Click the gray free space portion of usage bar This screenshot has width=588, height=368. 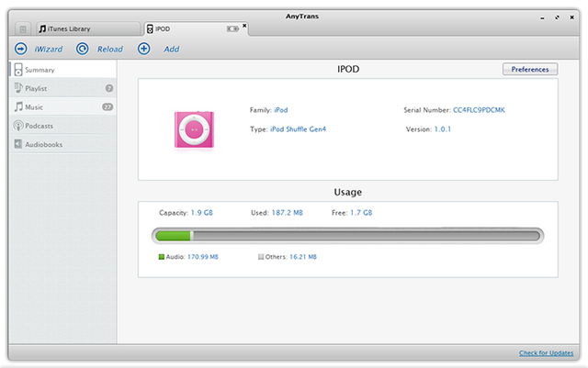366,236
